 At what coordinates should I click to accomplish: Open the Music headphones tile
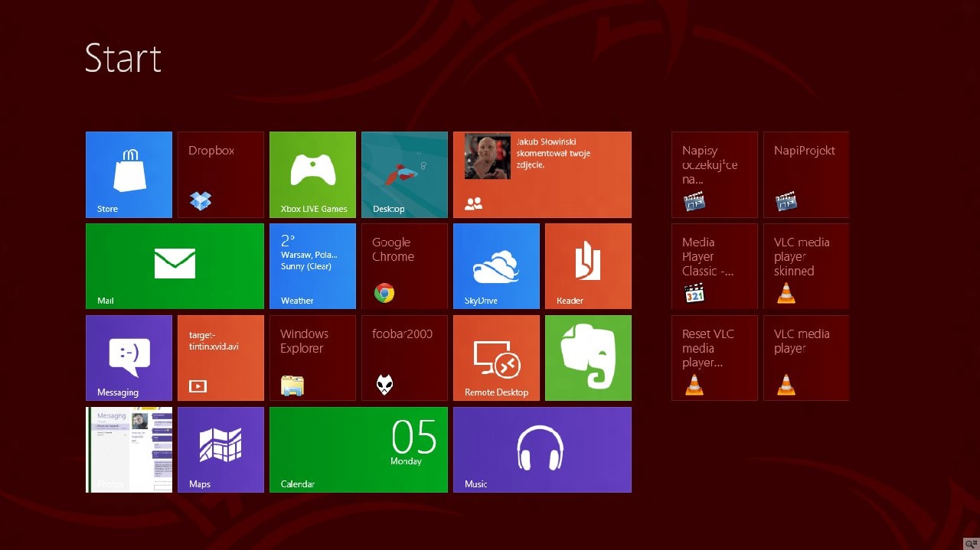point(542,450)
